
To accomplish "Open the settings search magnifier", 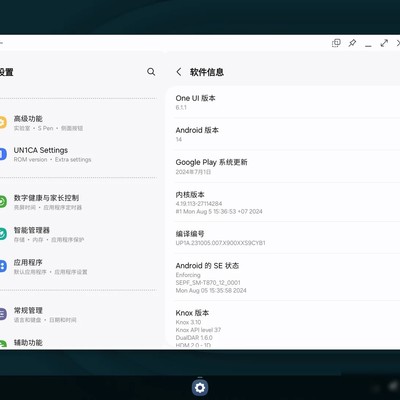I will (151, 72).
